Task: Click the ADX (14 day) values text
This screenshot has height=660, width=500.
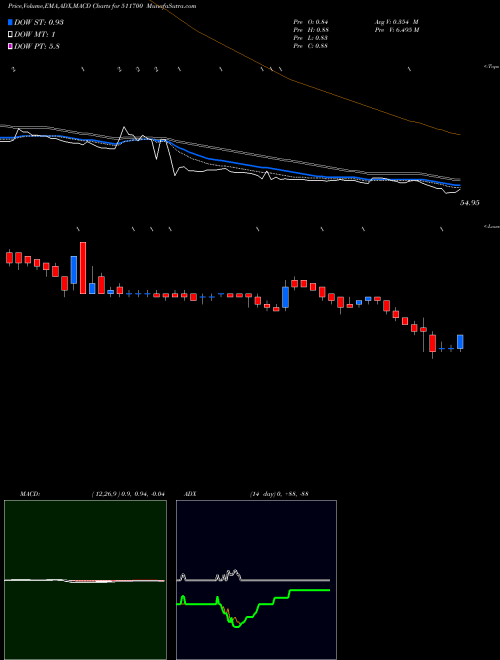Action: [279, 494]
